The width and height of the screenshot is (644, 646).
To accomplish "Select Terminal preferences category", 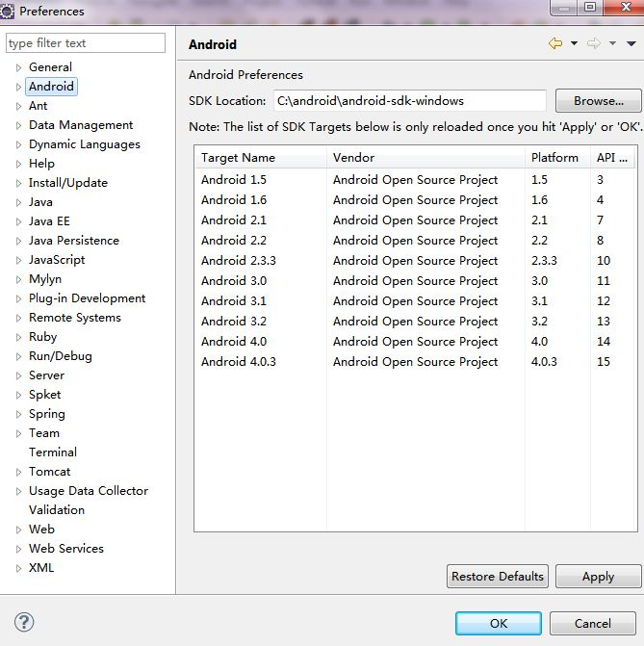I will point(53,452).
